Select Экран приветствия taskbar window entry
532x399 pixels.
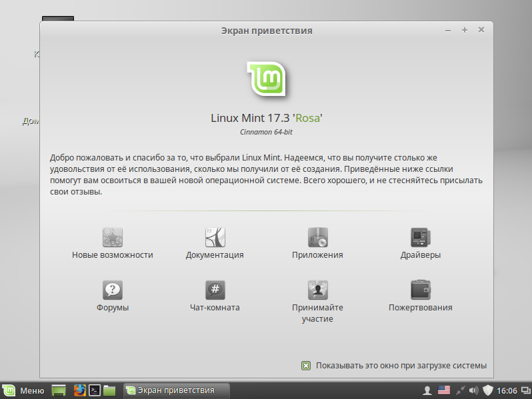point(177,390)
